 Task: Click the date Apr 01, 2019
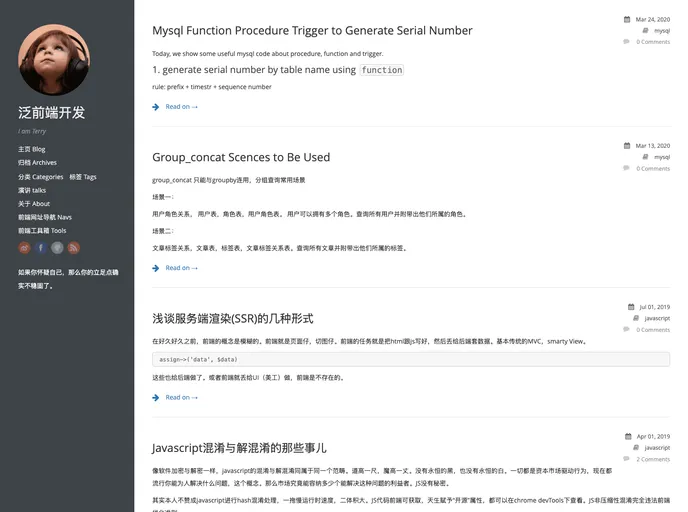click(x=653, y=436)
